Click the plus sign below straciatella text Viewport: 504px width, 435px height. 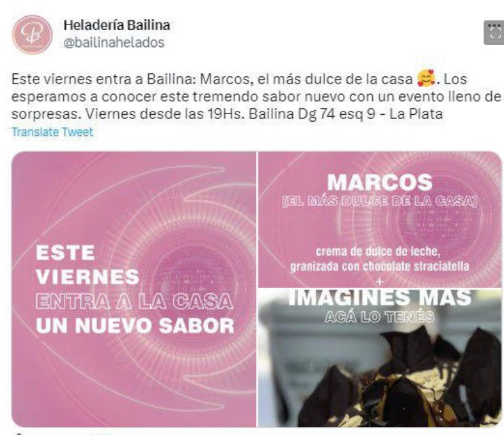(x=380, y=282)
